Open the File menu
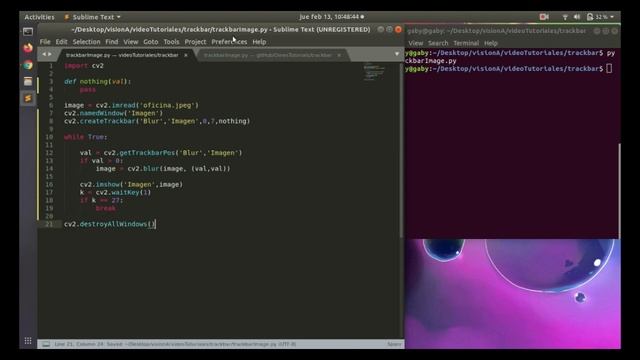The image size is (640, 360). (x=45, y=42)
